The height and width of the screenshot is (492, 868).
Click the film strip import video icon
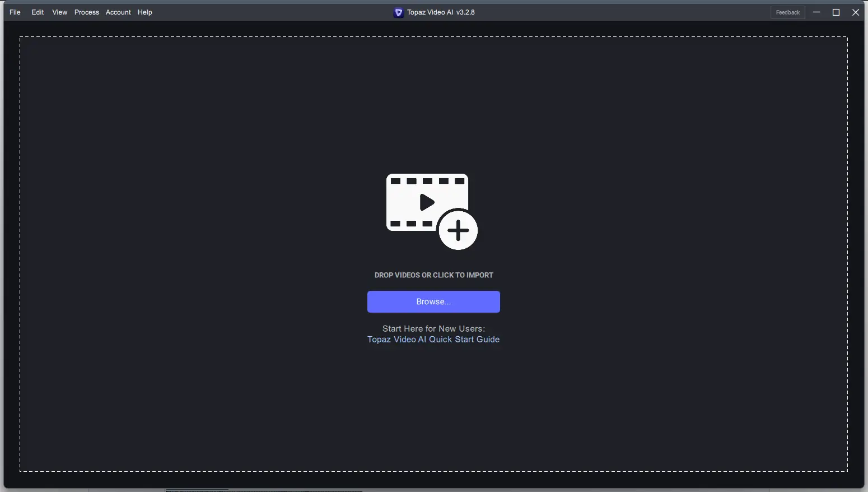(432, 211)
